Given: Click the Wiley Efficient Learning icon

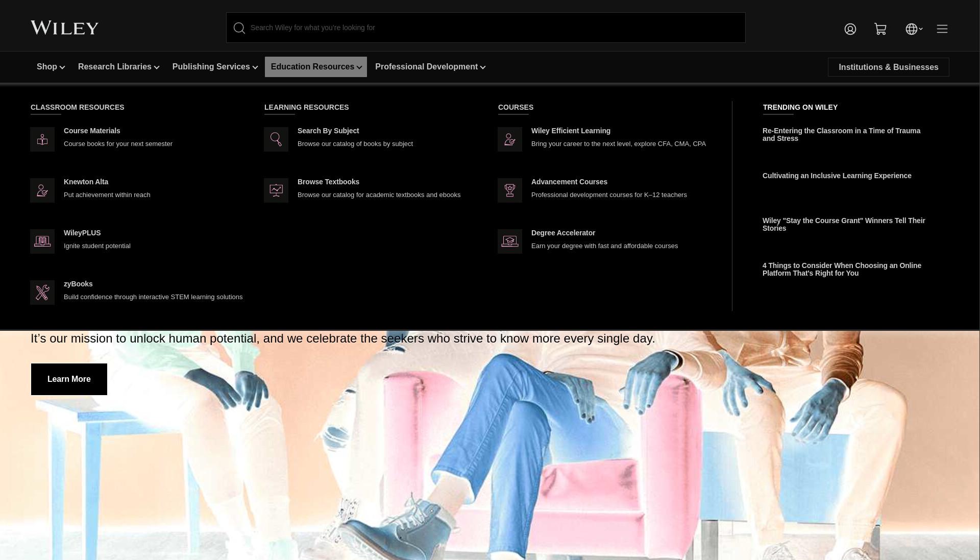Looking at the screenshot, I should click(510, 139).
